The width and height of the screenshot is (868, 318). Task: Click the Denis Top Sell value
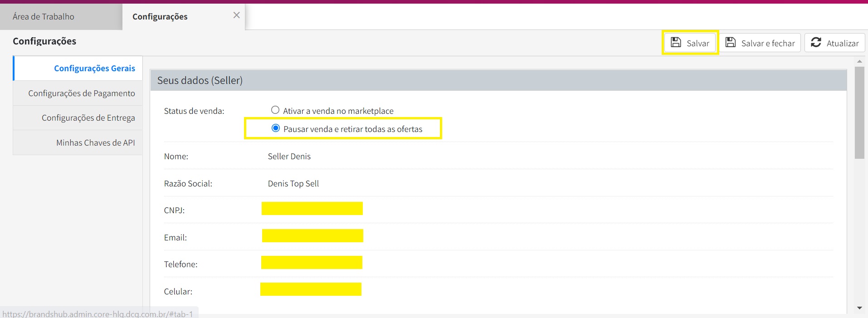click(x=293, y=183)
